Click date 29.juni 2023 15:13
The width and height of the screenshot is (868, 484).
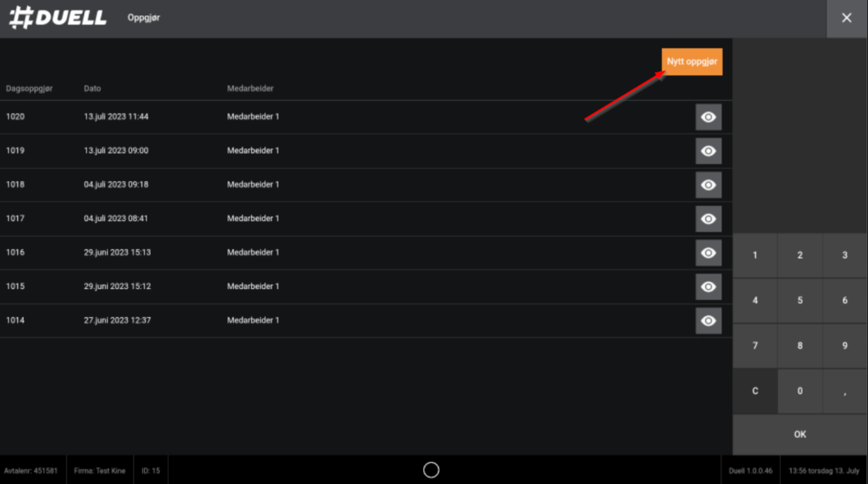tap(117, 253)
